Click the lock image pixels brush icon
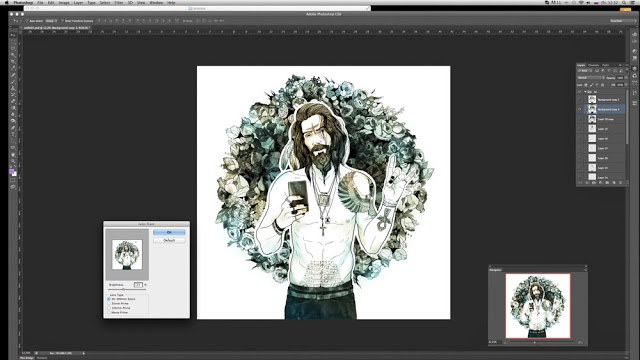This screenshot has width=640, height=360. (591, 84)
